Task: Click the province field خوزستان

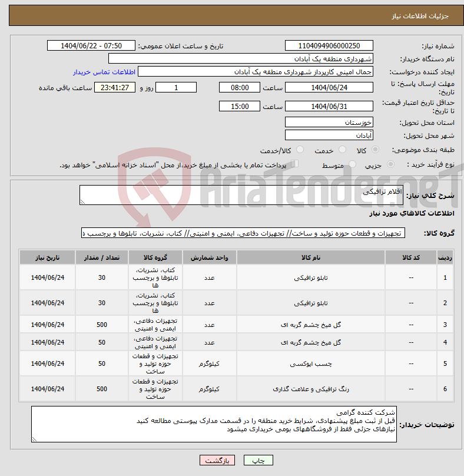Action: tap(329, 122)
